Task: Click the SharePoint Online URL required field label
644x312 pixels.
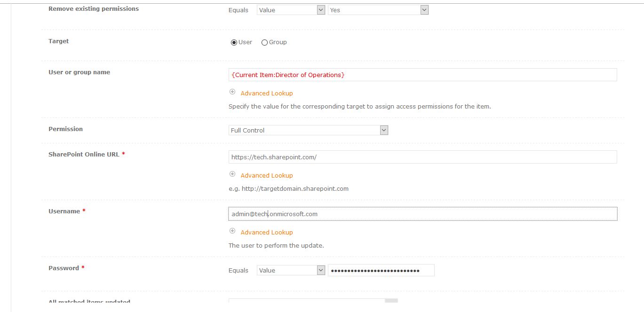Action: pyautogui.click(x=84, y=154)
